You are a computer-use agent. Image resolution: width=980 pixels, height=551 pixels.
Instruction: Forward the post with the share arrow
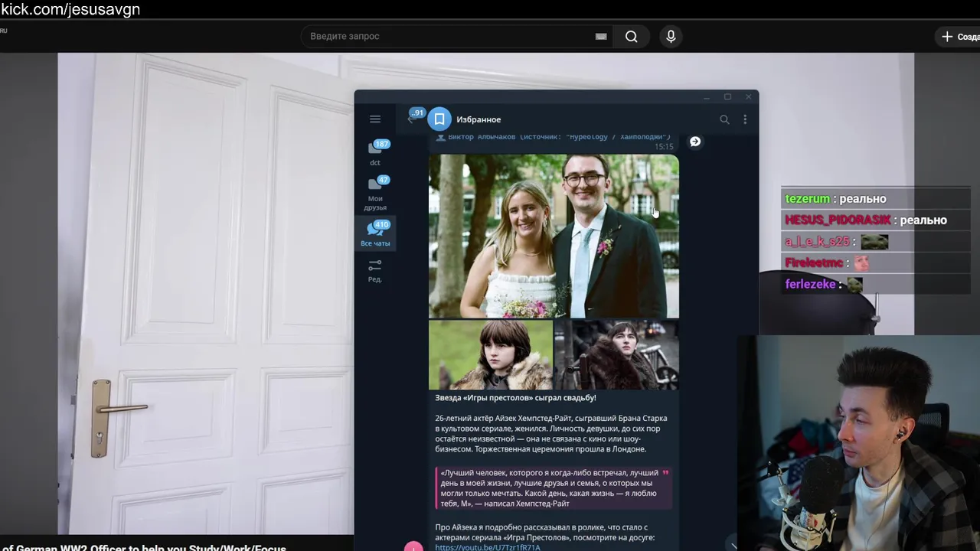pyautogui.click(x=695, y=142)
